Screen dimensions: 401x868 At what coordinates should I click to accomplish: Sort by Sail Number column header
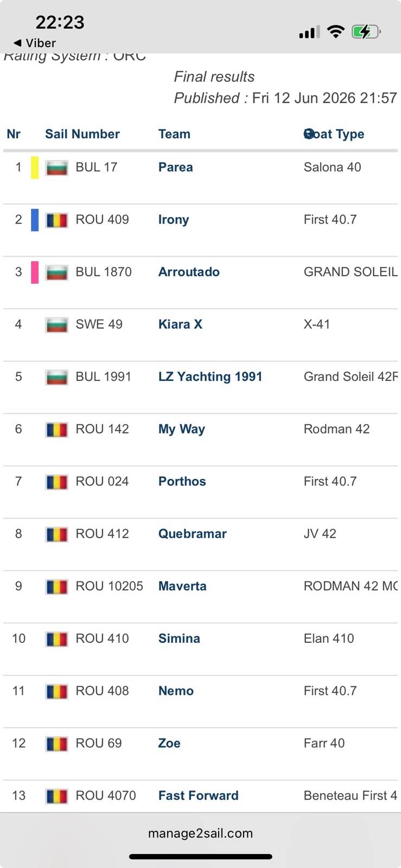(82, 134)
